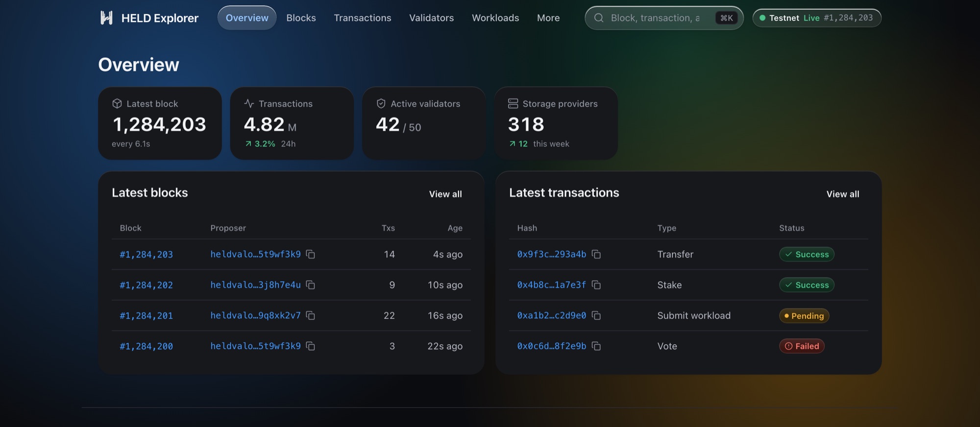
Task: Open transaction 0xa1b2…c2d9e0
Action: click(552, 315)
